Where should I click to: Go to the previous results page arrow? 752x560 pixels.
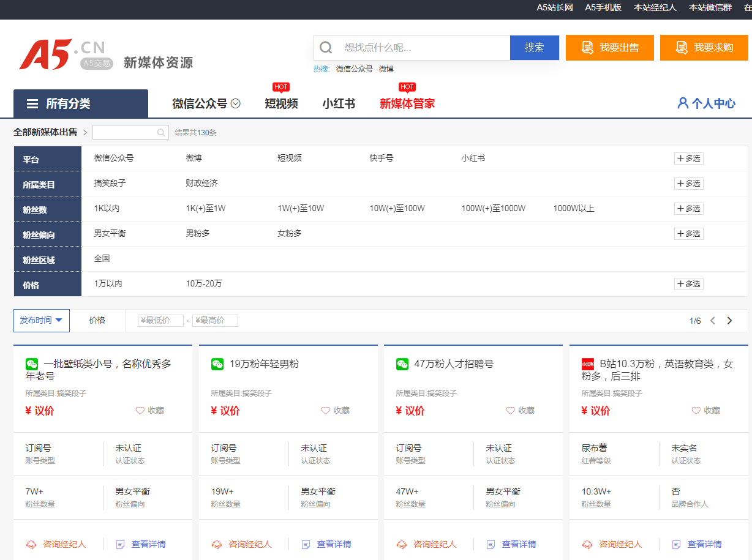click(x=713, y=321)
